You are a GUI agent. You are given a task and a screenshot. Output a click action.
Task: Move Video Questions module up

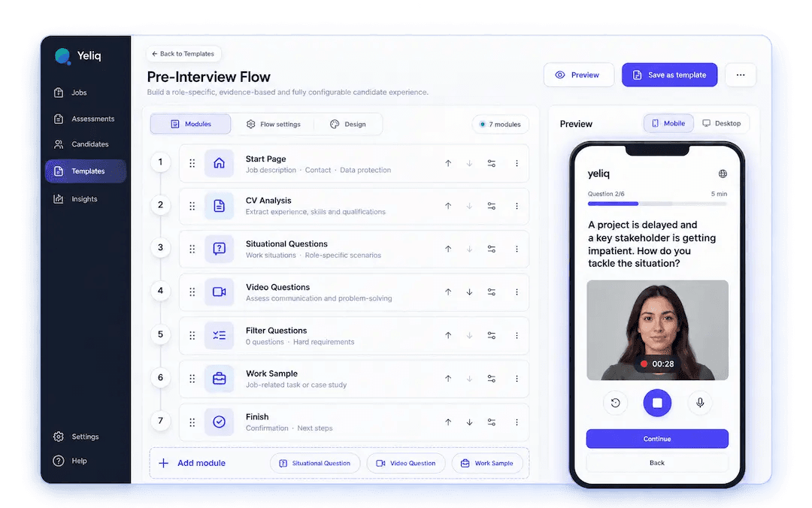point(448,292)
